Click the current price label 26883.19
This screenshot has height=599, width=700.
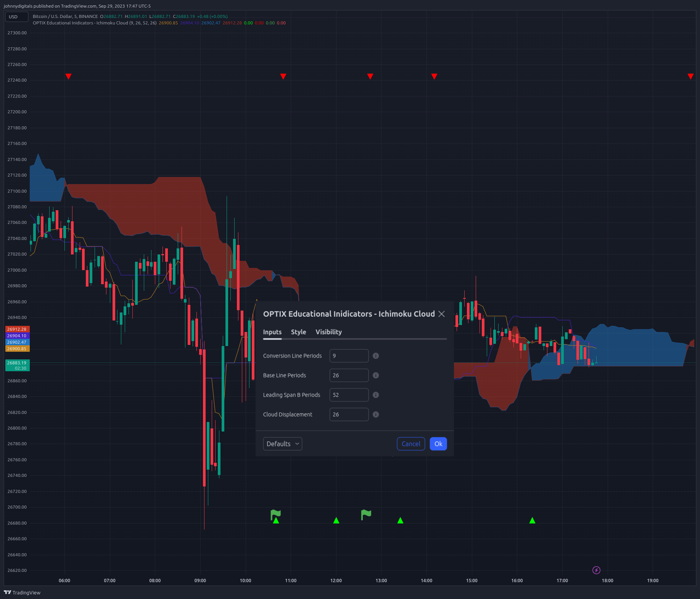click(x=17, y=365)
